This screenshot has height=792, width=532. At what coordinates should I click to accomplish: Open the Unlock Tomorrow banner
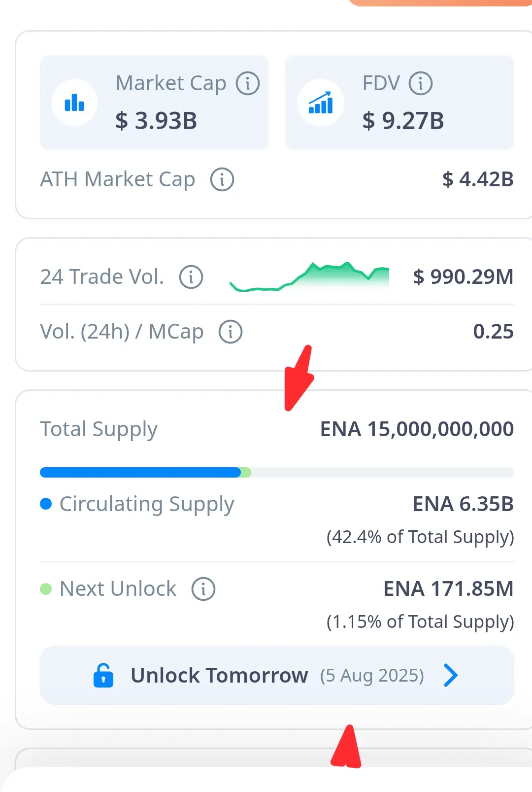tap(277, 675)
